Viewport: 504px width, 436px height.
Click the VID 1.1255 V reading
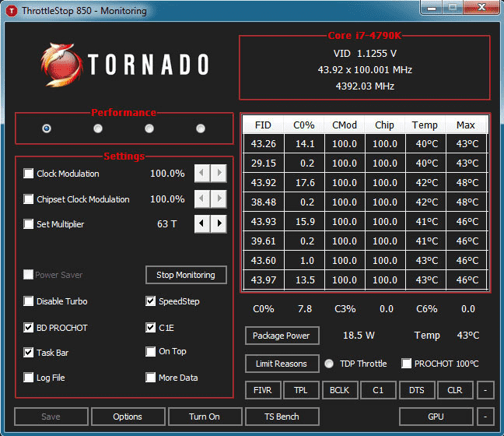pos(365,54)
